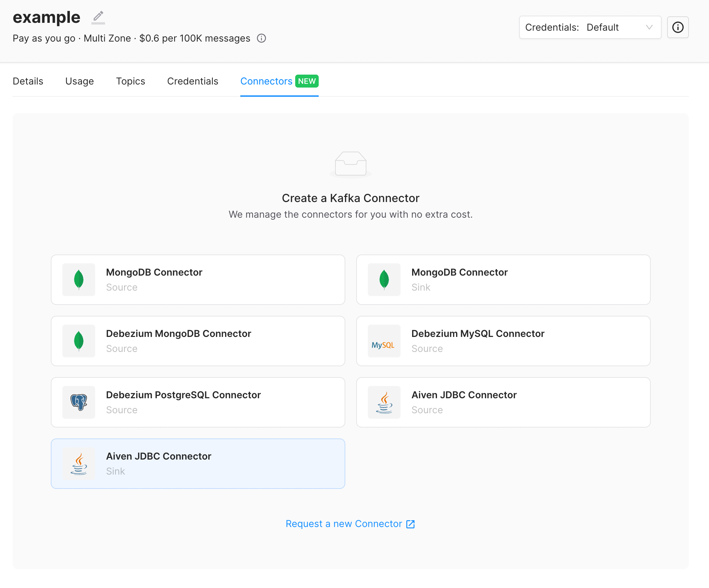The width and height of the screenshot is (709, 588).
Task: Click the pencil icon to rename the cluster
Action: tap(98, 17)
